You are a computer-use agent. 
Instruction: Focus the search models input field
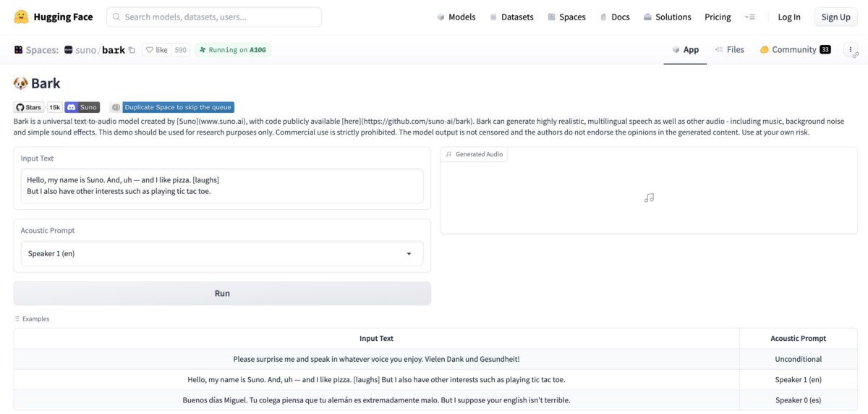click(214, 17)
